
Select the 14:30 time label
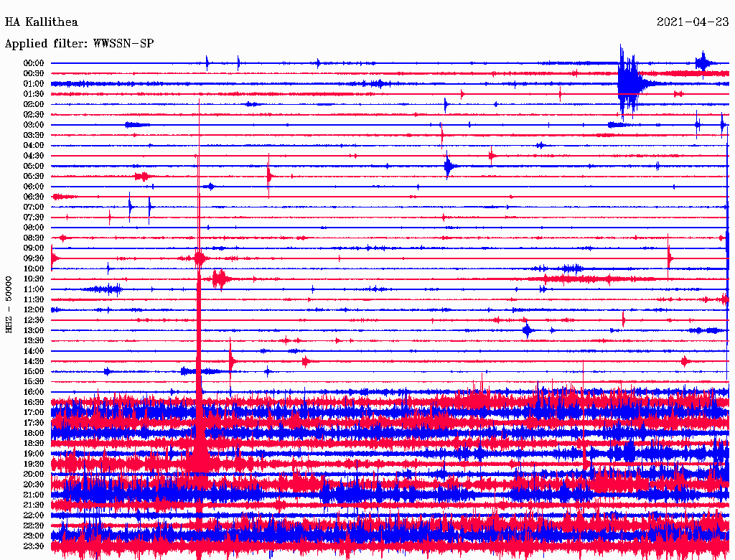(34, 362)
